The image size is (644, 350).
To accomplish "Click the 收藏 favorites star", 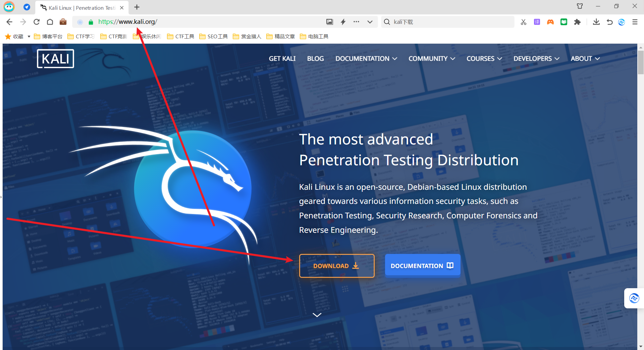I will pyautogui.click(x=8, y=36).
